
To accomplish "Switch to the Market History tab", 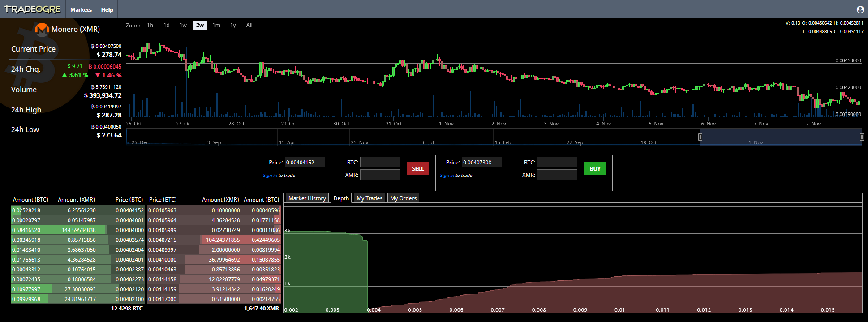I will [307, 198].
